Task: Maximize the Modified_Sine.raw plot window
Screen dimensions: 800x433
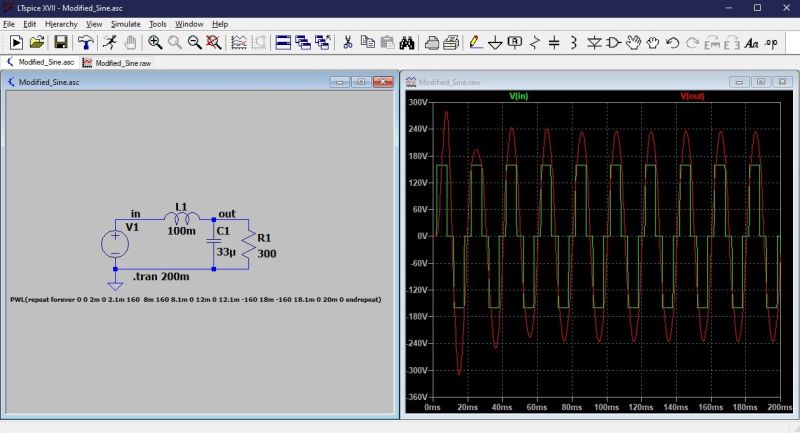Action: tap(761, 82)
